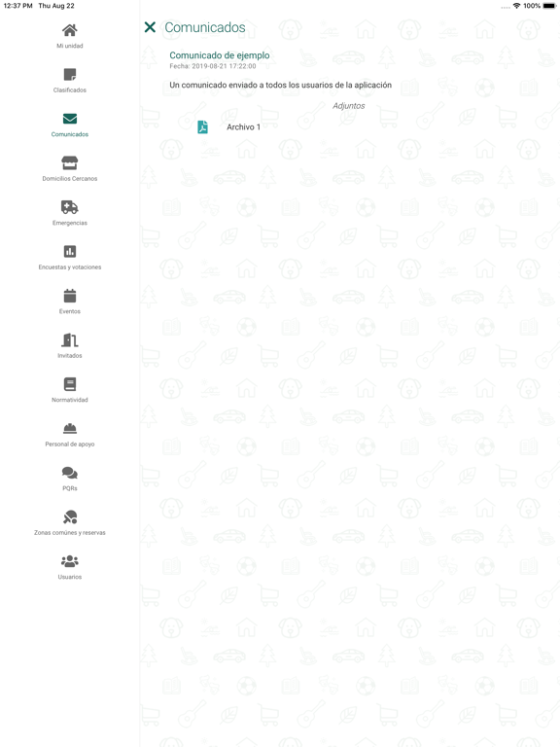Image resolution: width=560 pixels, height=747 pixels.
Task: Tap the Thu Aug 22 date
Action: coord(56,6)
